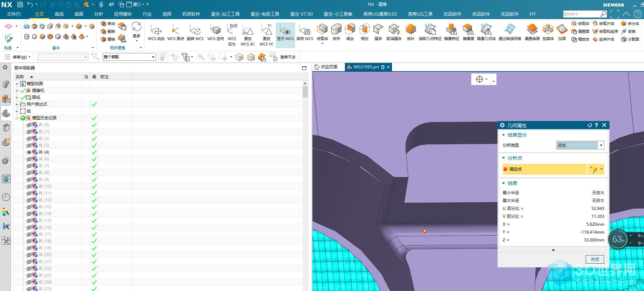Click the 指定点 field
This screenshot has width=644, height=291.
[x=544, y=169]
